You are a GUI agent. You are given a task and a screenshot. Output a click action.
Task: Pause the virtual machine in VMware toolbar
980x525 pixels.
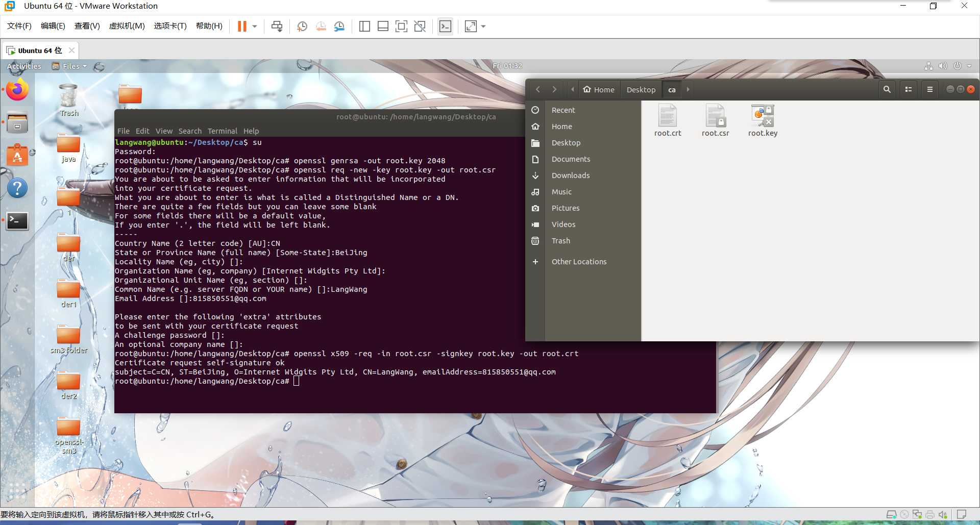point(242,26)
